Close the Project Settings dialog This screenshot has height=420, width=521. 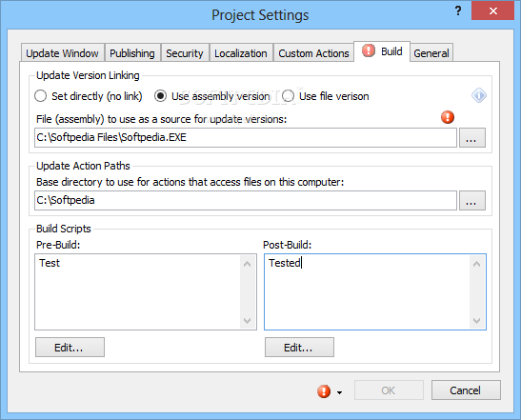492,11
